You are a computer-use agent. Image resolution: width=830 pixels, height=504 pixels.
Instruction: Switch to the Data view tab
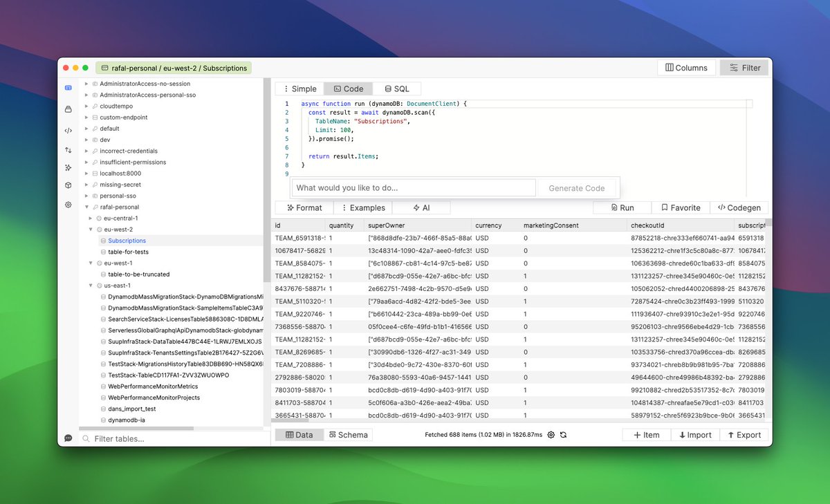click(x=299, y=435)
